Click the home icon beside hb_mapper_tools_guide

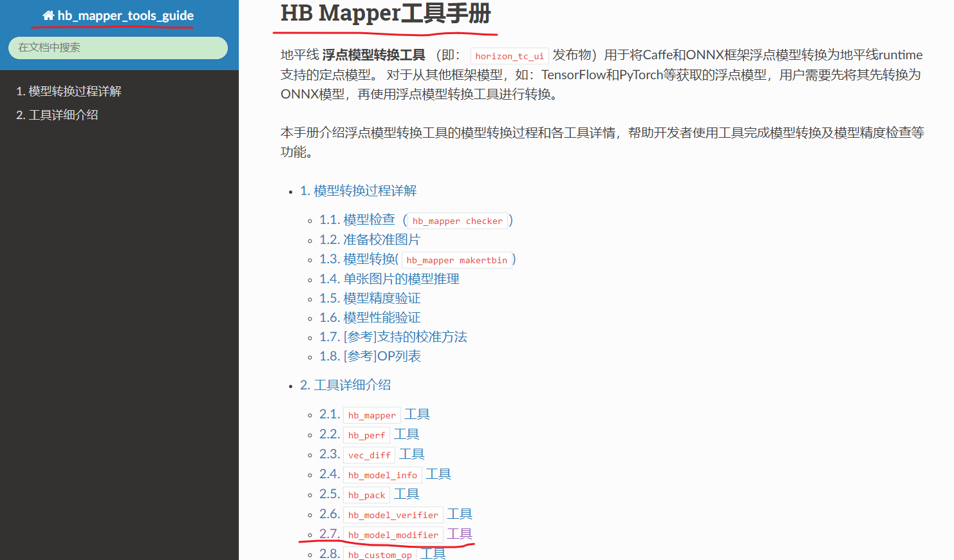(x=48, y=15)
